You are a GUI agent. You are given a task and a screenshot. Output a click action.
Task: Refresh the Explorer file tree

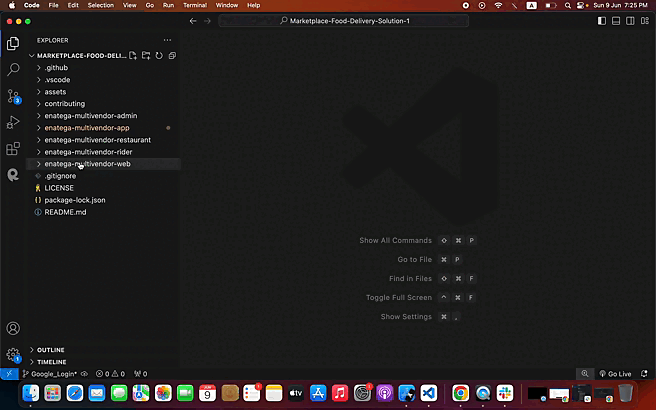tap(159, 55)
